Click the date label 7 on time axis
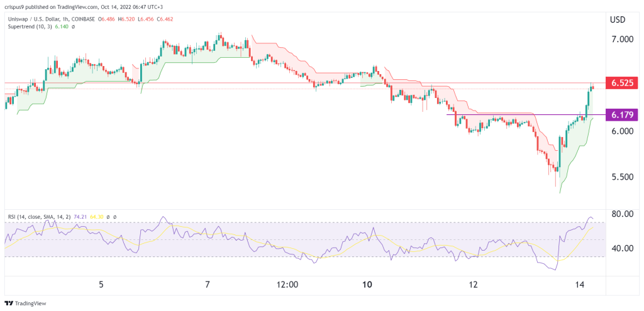 [x=208, y=285]
